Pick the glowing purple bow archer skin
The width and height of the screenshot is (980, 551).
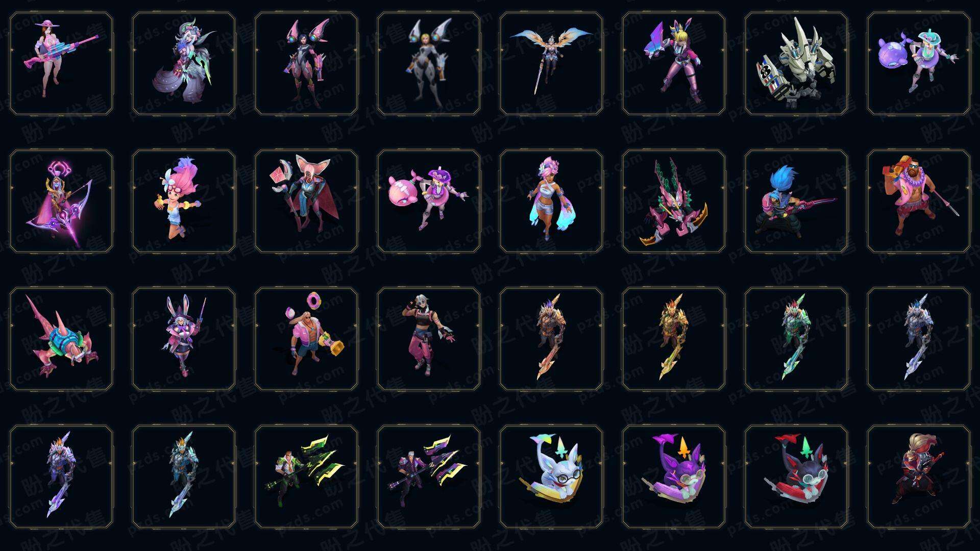61,201
